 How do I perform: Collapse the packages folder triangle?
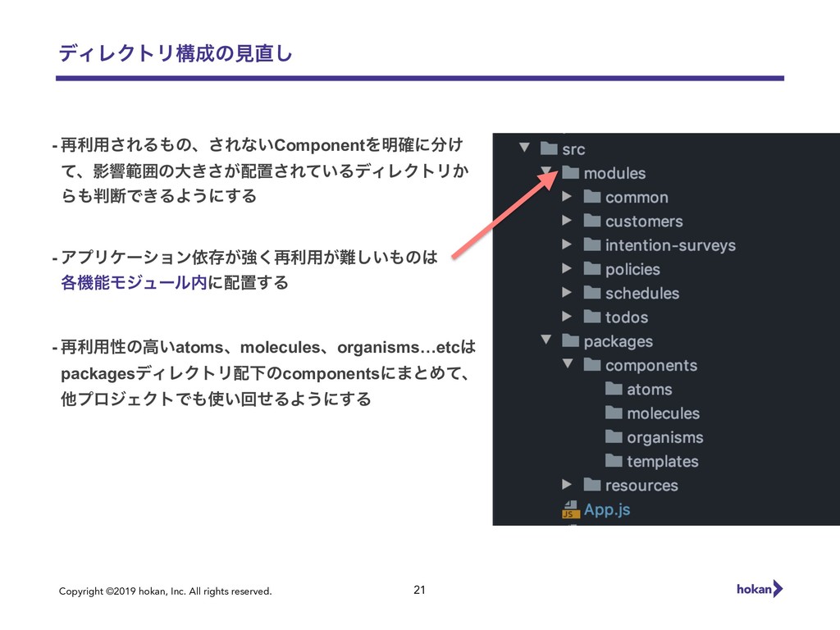coord(546,340)
